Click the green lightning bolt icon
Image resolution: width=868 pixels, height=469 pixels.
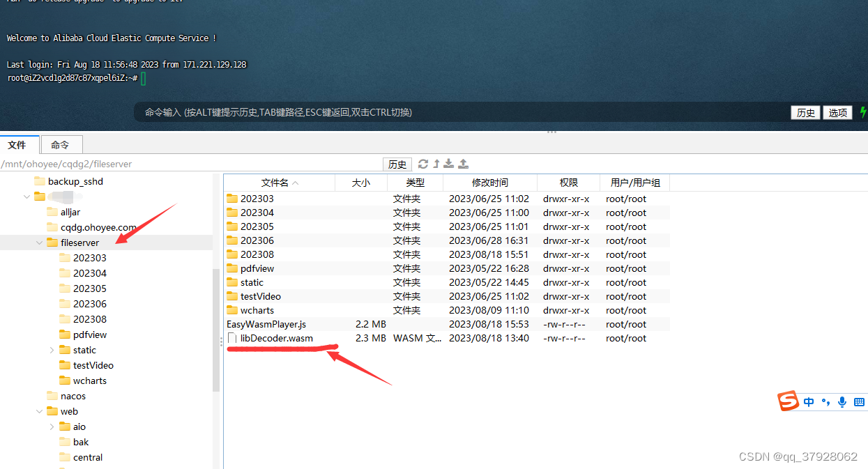(863, 112)
